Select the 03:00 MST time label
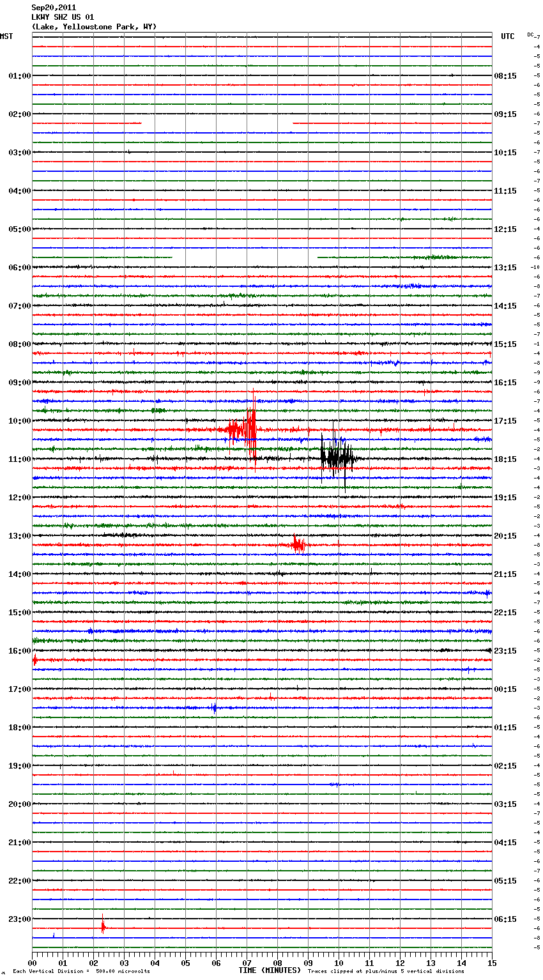Screen dimensions: 543x980 [x=20, y=153]
